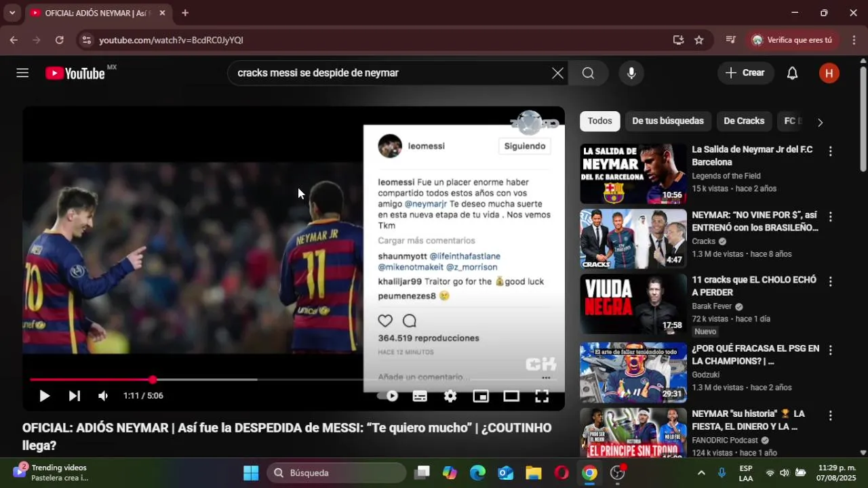
Task: Open NEYMAR su historia video title
Action: [x=748, y=420]
